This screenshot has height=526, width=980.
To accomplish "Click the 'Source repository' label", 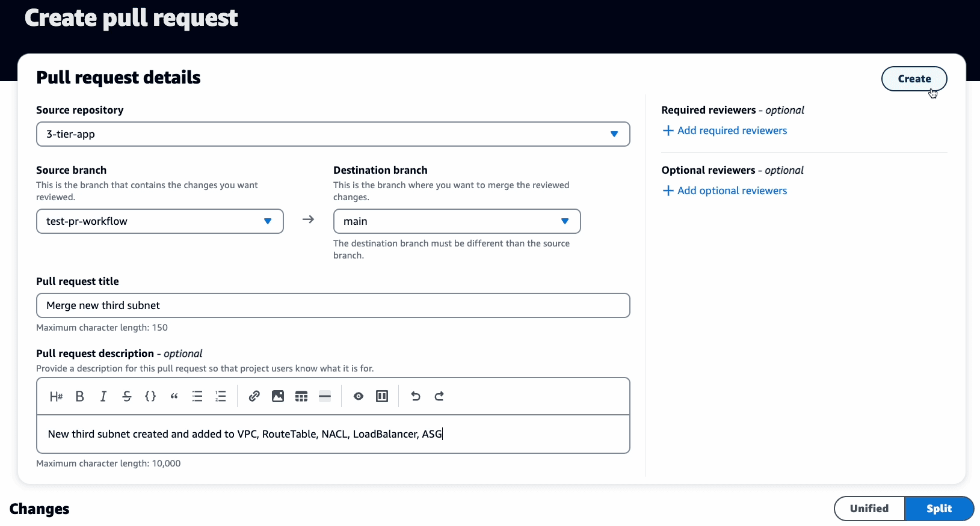I will click(x=80, y=110).
